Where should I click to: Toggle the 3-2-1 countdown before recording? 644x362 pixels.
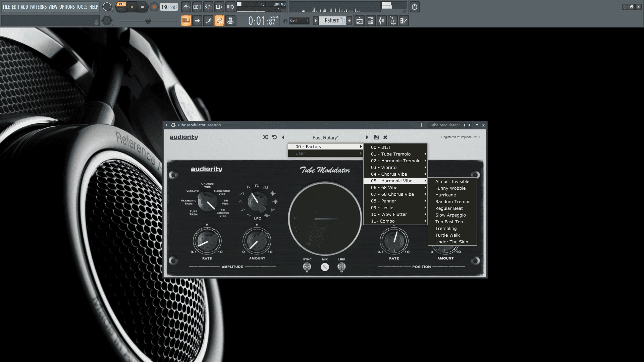point(208,7)
